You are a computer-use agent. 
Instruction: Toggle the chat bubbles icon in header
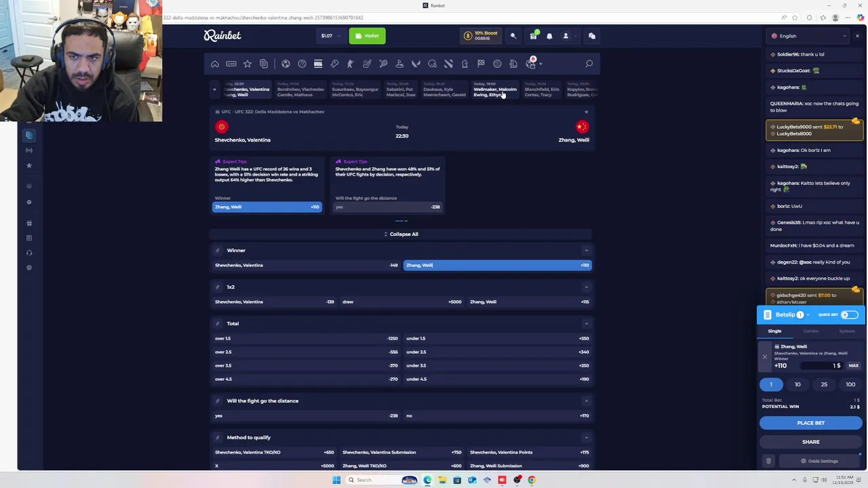click(591, 36)
